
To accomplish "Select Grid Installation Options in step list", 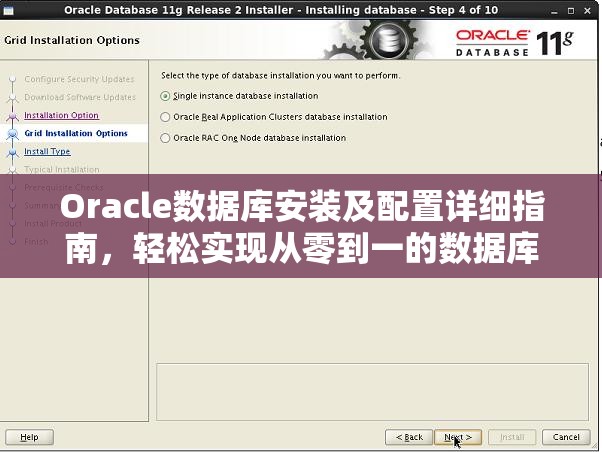I will point(76,133).
